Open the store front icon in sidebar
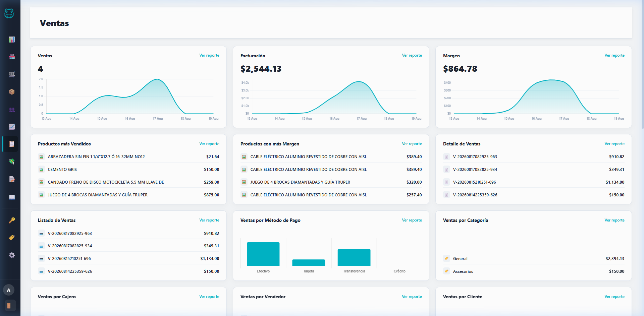 point(12,57)
